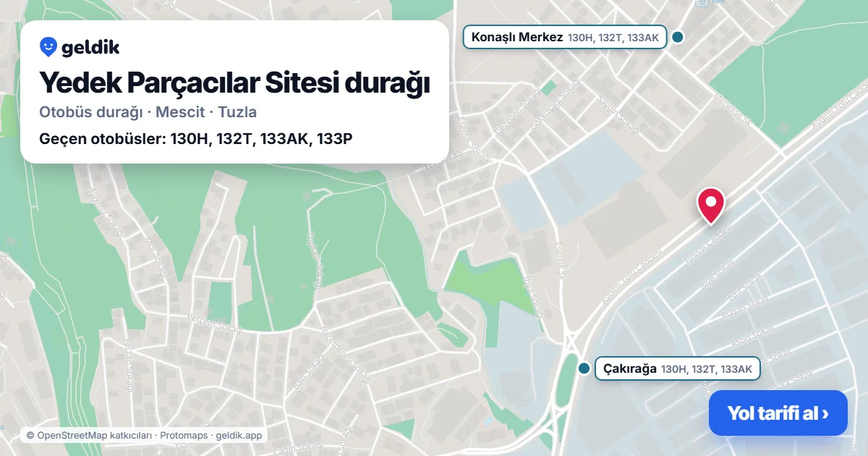Click the Geçen otobüsler bus list line
The width and height of the screenshot is (868, 456).
pos(196,138)
